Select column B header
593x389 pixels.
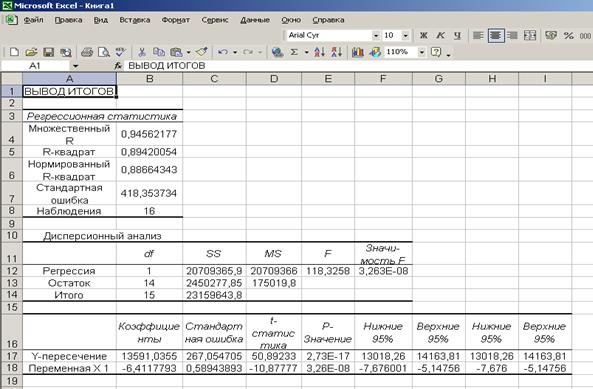click(x=149, y=79)
